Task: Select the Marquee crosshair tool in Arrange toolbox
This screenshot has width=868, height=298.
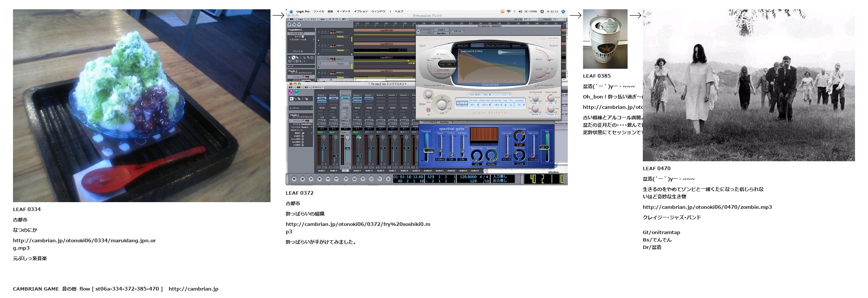Action: (304, 61)
